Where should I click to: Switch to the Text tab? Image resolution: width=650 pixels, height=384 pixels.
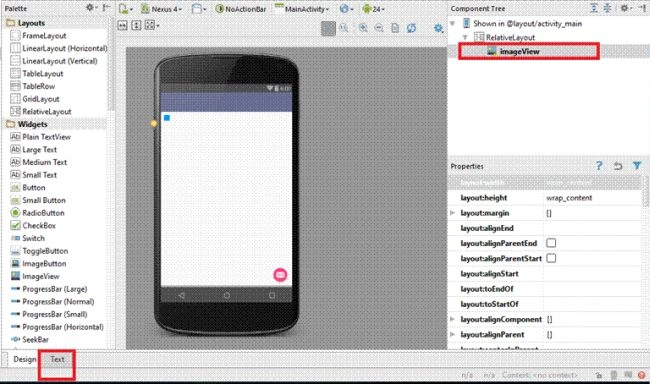57,359
